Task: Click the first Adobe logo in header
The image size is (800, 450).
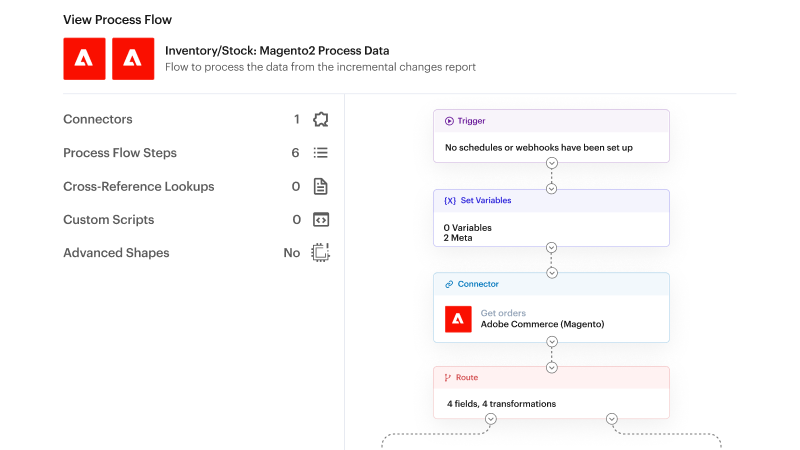Action: point(84,59)
